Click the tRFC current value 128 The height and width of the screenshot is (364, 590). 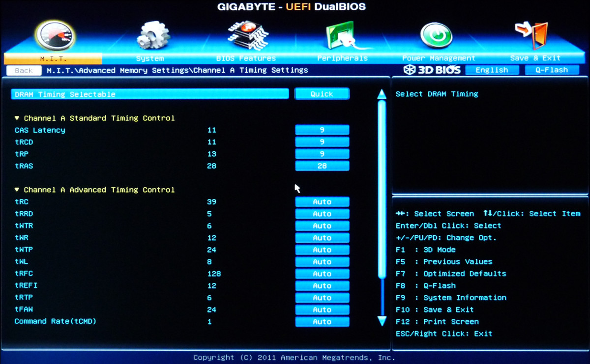tap(214, 274)
